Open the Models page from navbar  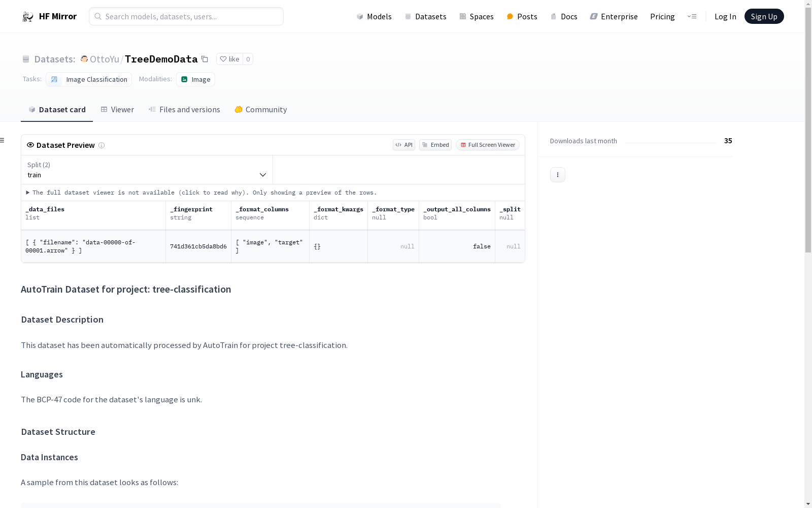374,16
